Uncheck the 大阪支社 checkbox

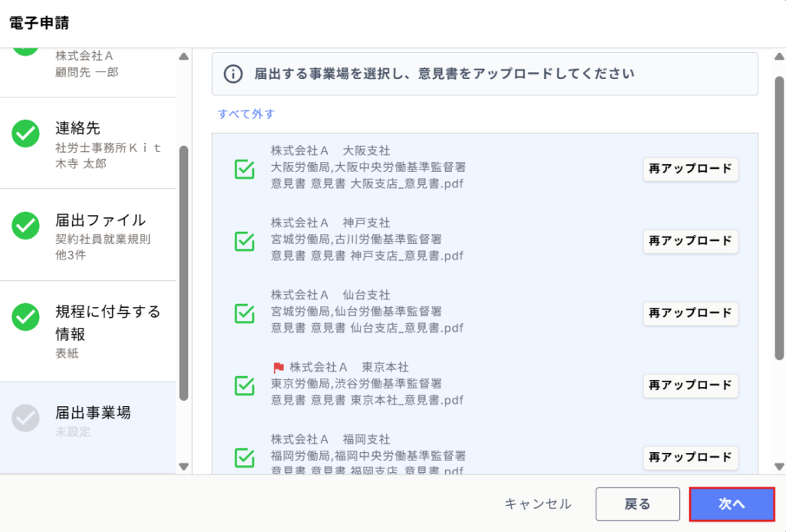pos(245,169)
